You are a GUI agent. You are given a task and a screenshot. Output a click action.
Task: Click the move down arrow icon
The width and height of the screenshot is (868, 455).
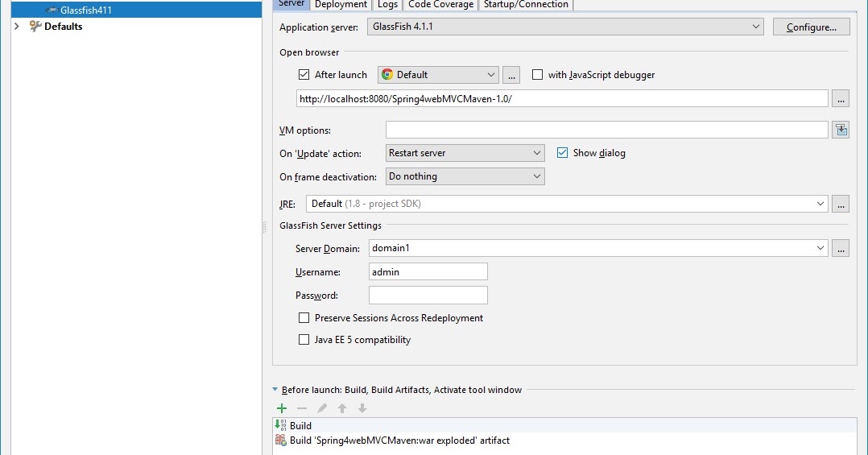coord(362,408)
